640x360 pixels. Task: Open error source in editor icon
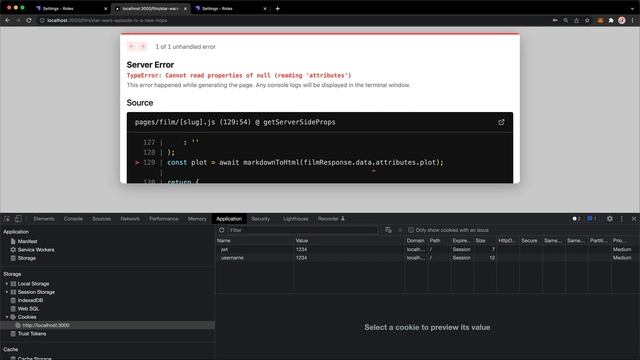pyautogui.click(x=501, y=122)
